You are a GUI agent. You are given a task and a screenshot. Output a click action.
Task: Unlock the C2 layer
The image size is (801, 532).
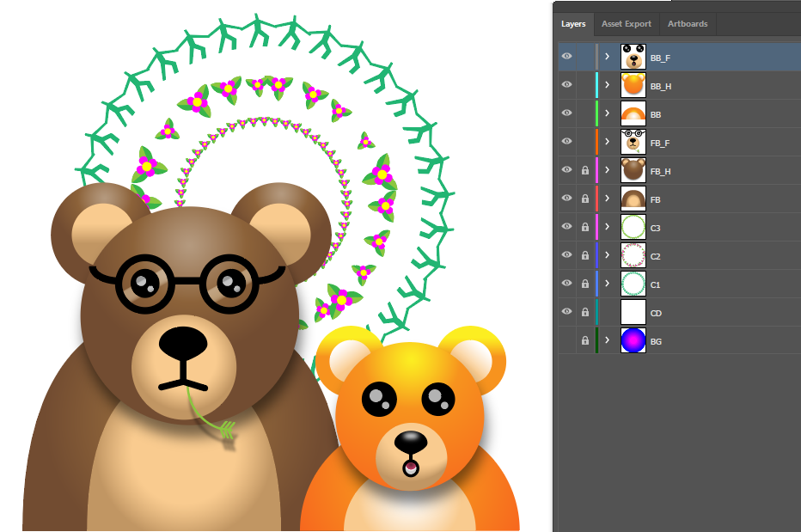585,255
